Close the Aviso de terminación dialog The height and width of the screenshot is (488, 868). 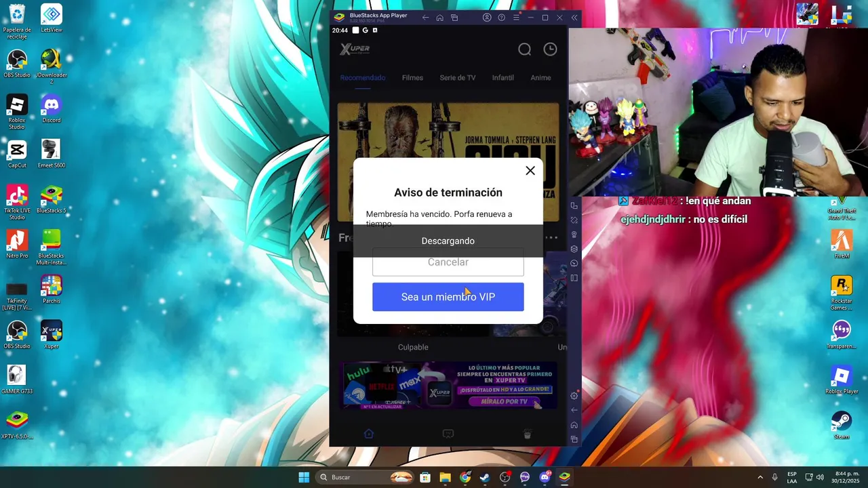pyautogui.click(x=530, y=171)
